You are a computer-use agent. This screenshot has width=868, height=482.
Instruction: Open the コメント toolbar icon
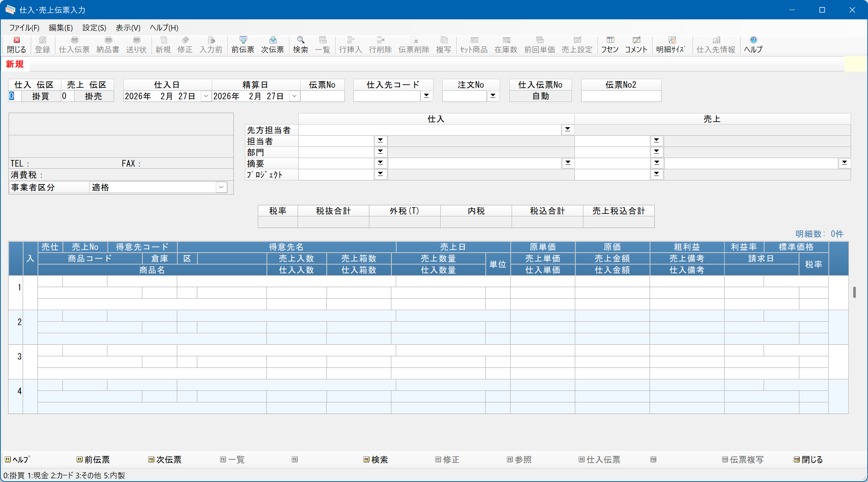coord(636,45)
